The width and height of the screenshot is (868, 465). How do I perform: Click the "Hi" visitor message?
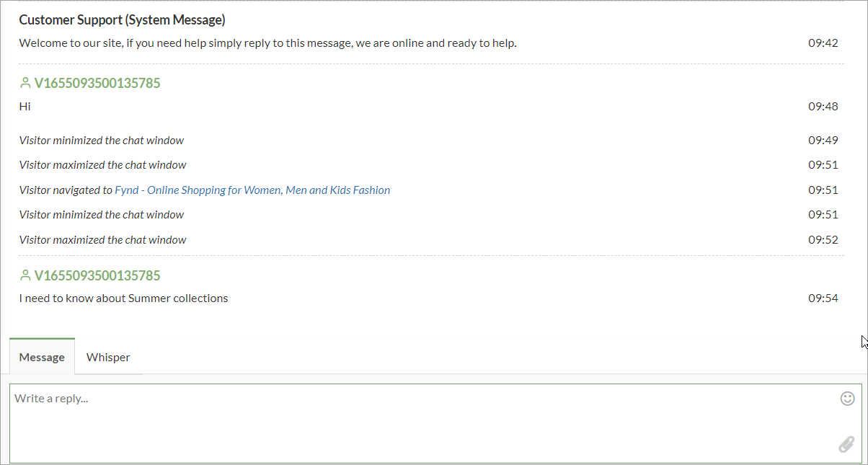pyautogui.click(x=25, y=107)
